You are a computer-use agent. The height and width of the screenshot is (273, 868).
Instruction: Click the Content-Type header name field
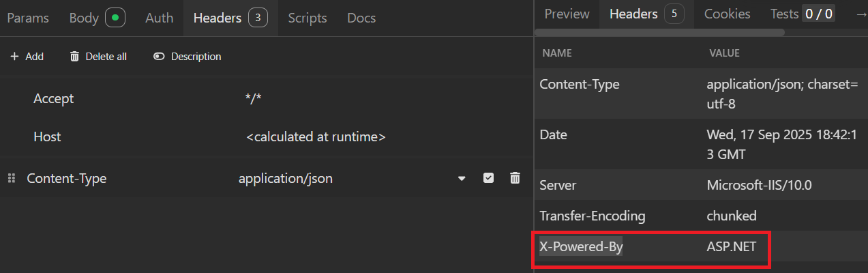[x=67, y=179]
